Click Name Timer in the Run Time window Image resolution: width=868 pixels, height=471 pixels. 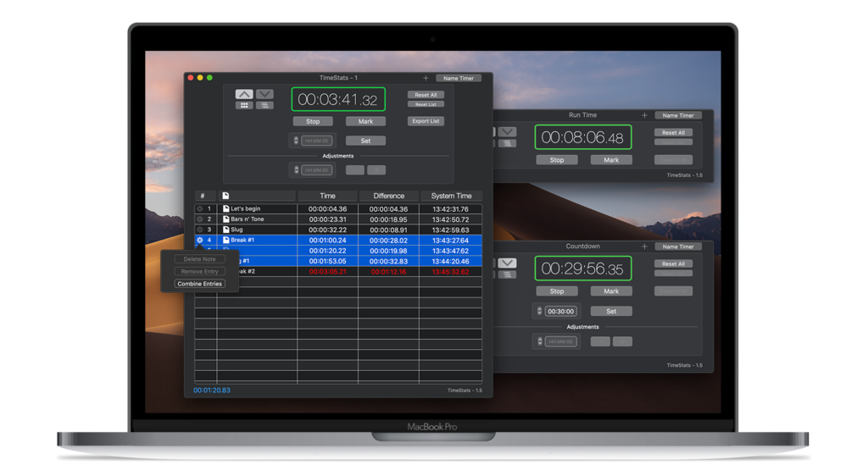[678, 116]
